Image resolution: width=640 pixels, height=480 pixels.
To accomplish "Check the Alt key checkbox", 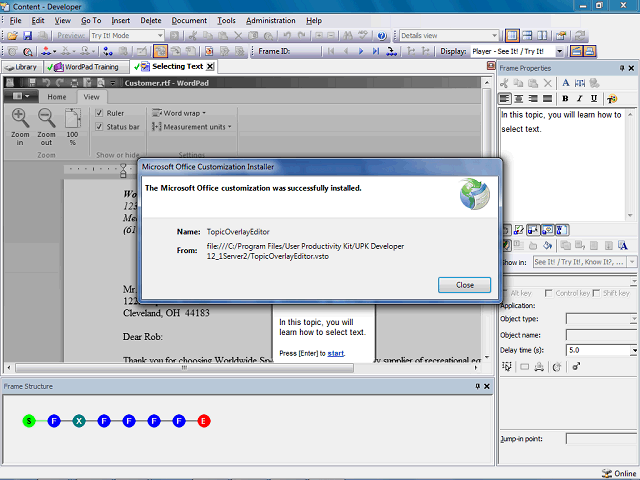I will [x=505, y=293].
